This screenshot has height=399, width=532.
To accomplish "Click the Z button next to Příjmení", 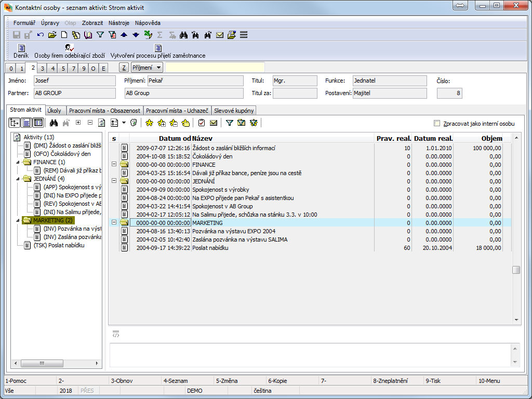I will [124, 68].
